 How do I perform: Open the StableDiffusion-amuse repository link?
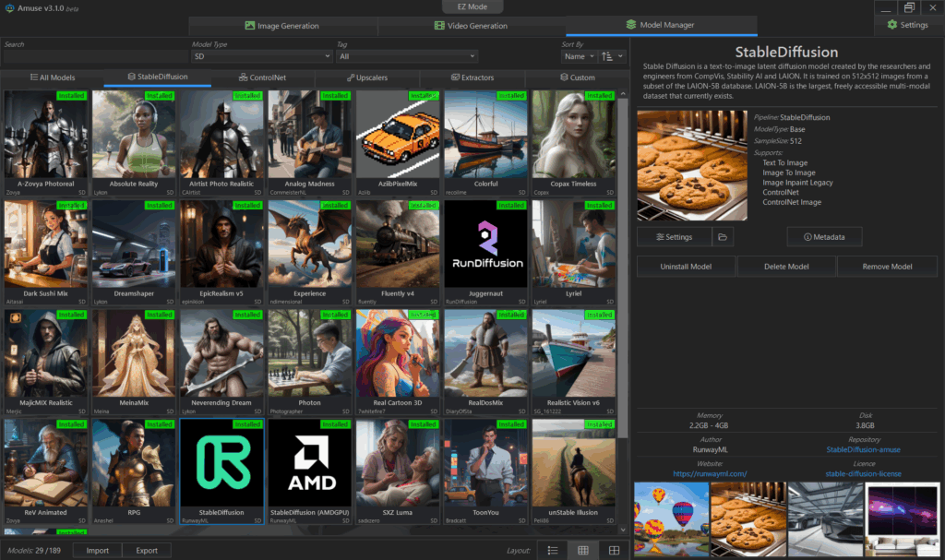point(863,449)
